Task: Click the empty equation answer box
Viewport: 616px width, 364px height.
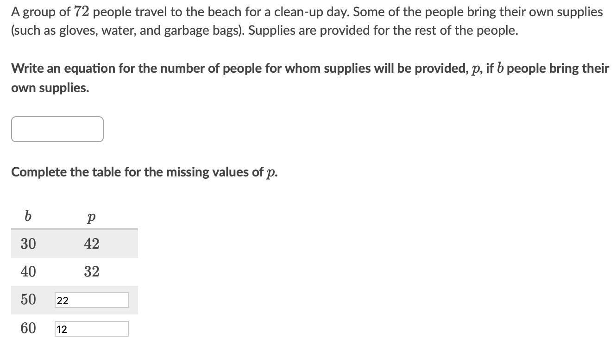Action: click(x=57, y=129)
